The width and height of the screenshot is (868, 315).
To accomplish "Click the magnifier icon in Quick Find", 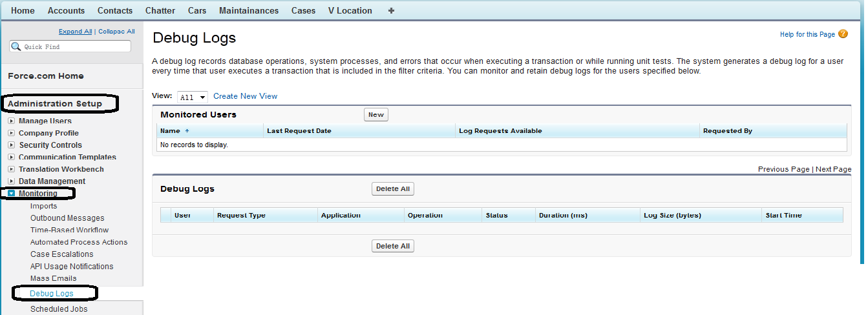I will click(x=16, y=46).
